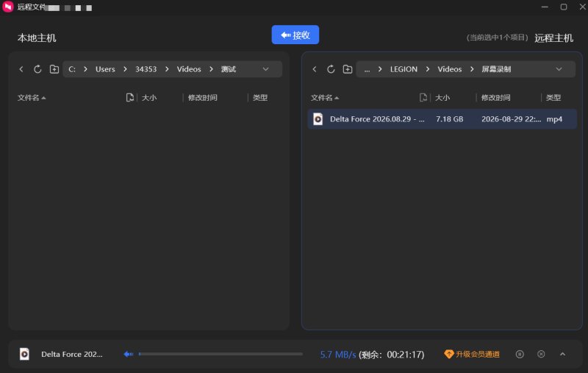Viewport: 588px width, 373px height.
Task: Sort remote files by 大小
Action: click(442, 98)
